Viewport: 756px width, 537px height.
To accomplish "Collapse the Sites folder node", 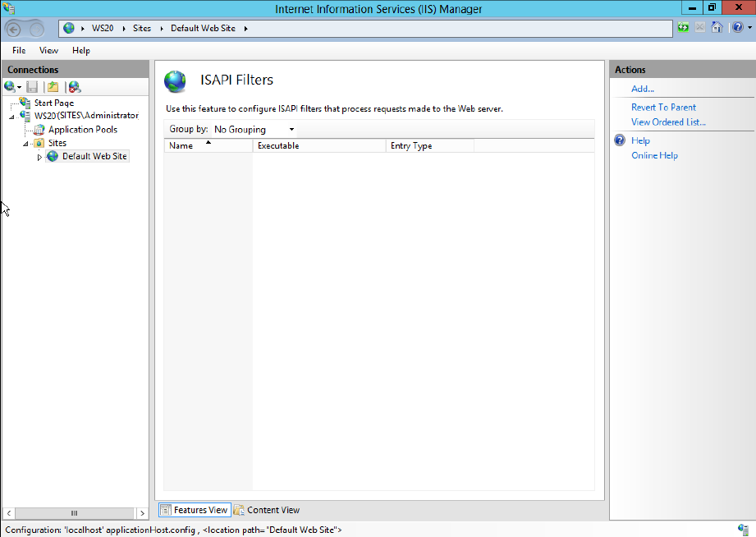I will 25,144.
